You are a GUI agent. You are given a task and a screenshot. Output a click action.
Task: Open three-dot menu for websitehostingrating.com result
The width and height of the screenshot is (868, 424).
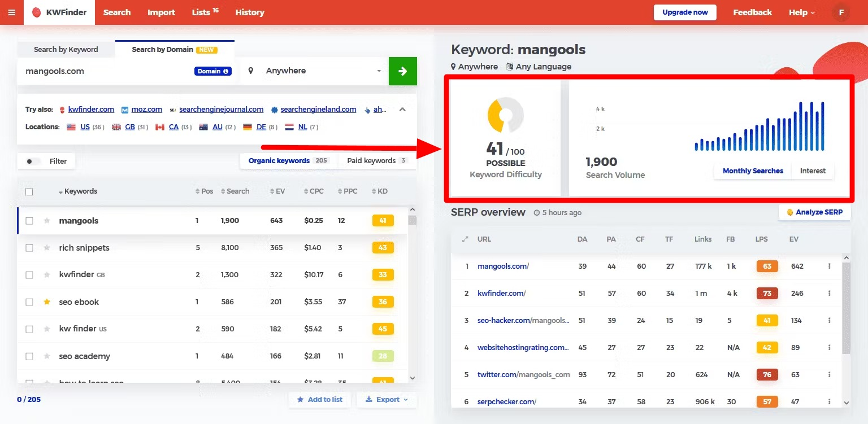[x=829, y=347]
